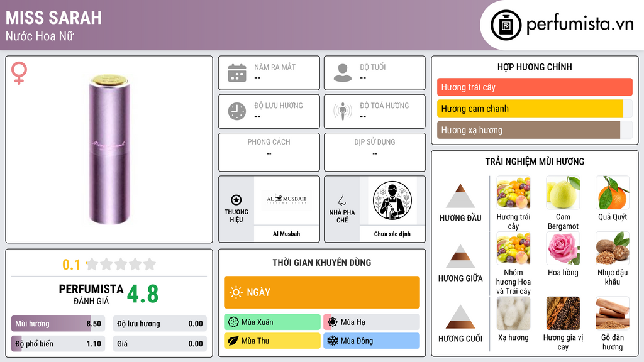Viewport: 644px width, 362px height.
Task: Click the perfumista.vn site name text
Action: [x=580, y=24]
